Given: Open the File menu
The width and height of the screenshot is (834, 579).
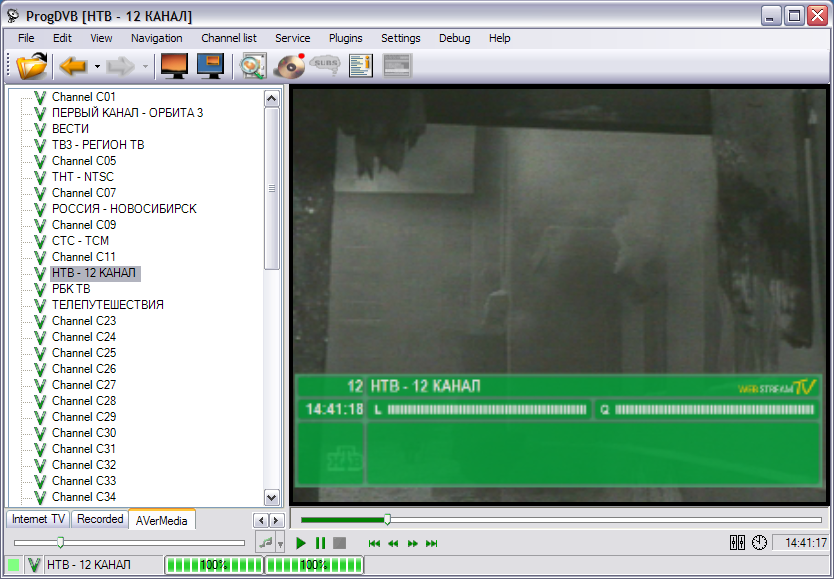Looking at the screenshot, I should (26, 38).
